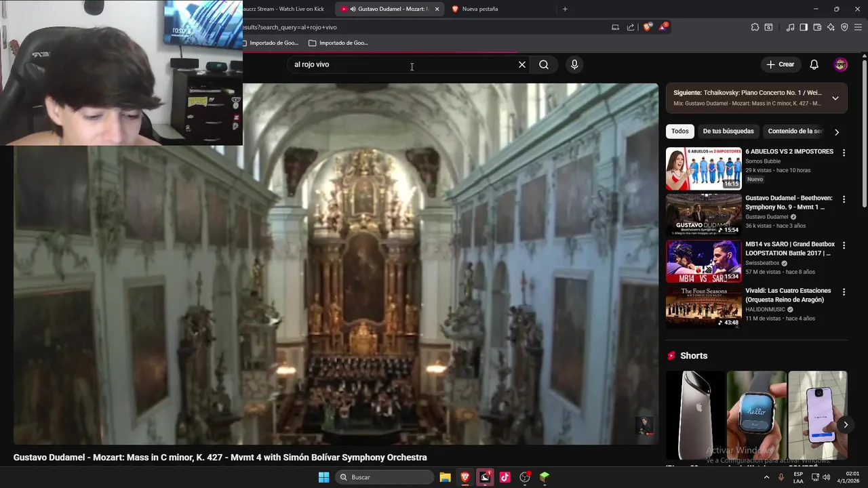Image resolution: width=868 pixels, height=488 pixels.
Task: Click the taskbar volume speaker icon
Action: pos(826,477)
